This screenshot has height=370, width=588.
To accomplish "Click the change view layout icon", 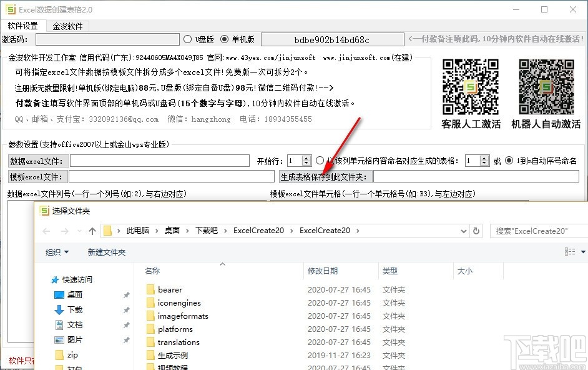I will 571,251.
